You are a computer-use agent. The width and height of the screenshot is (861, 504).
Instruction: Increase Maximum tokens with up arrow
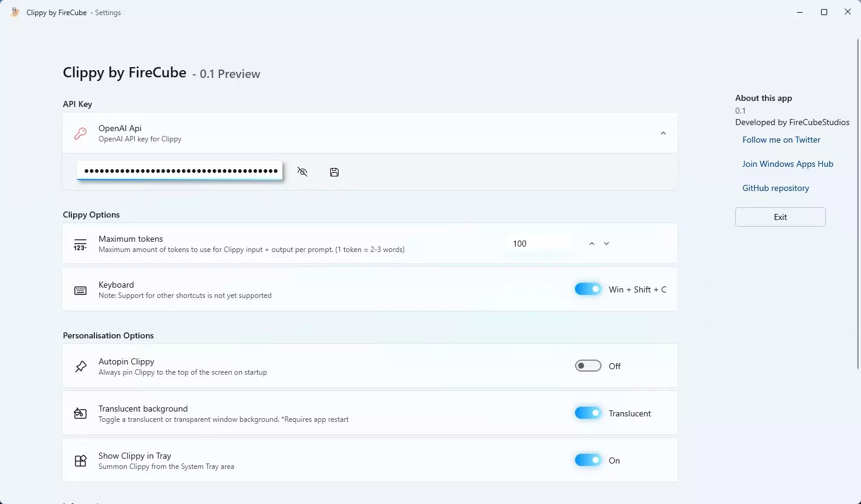tap(592, 244)
